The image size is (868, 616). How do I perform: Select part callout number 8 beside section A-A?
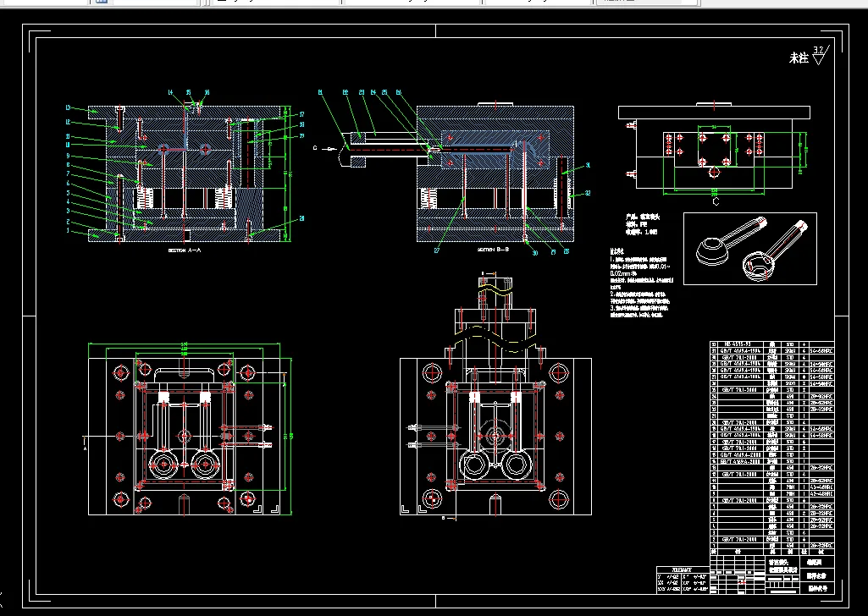point(68,165)
